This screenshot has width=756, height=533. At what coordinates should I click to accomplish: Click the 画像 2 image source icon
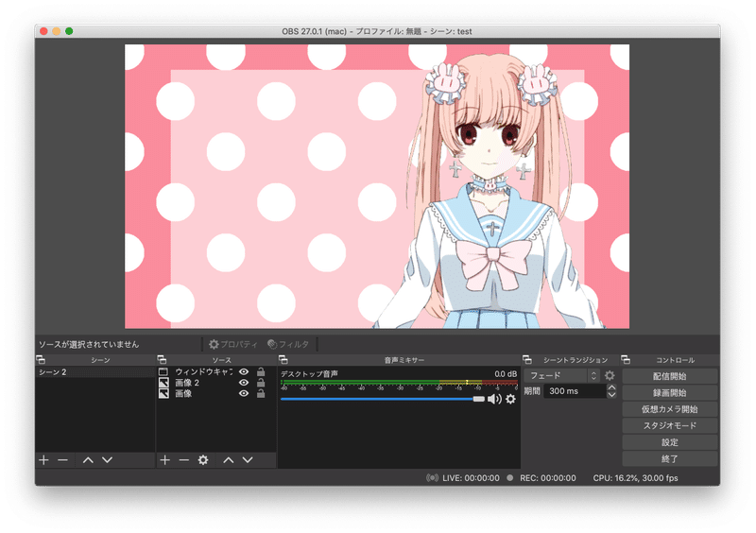point(163,383)
